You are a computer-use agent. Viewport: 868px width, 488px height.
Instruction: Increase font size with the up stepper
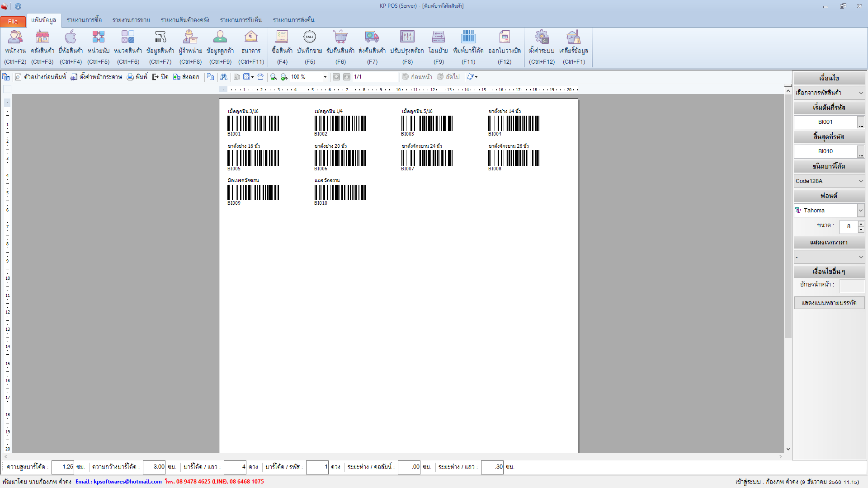(x=861, y=223)
